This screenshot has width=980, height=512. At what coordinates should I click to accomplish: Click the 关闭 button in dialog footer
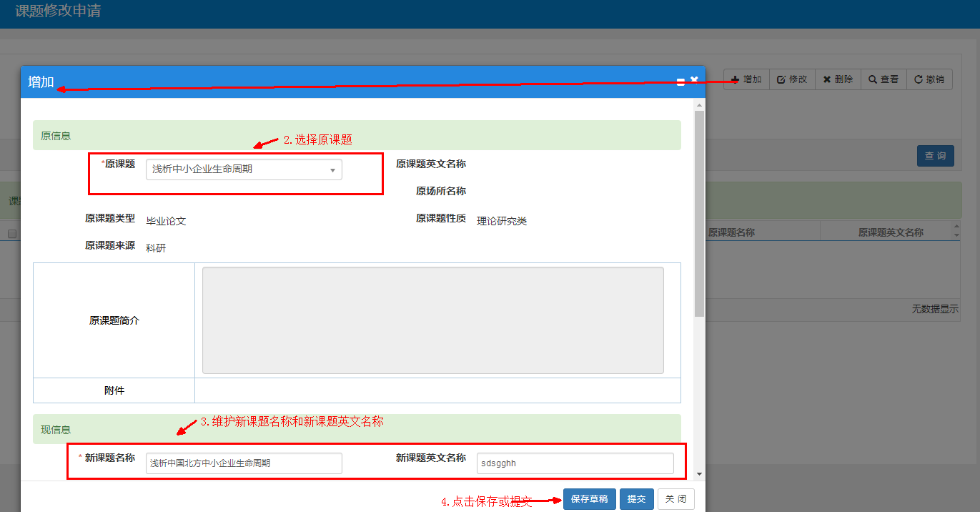(675, 499)
